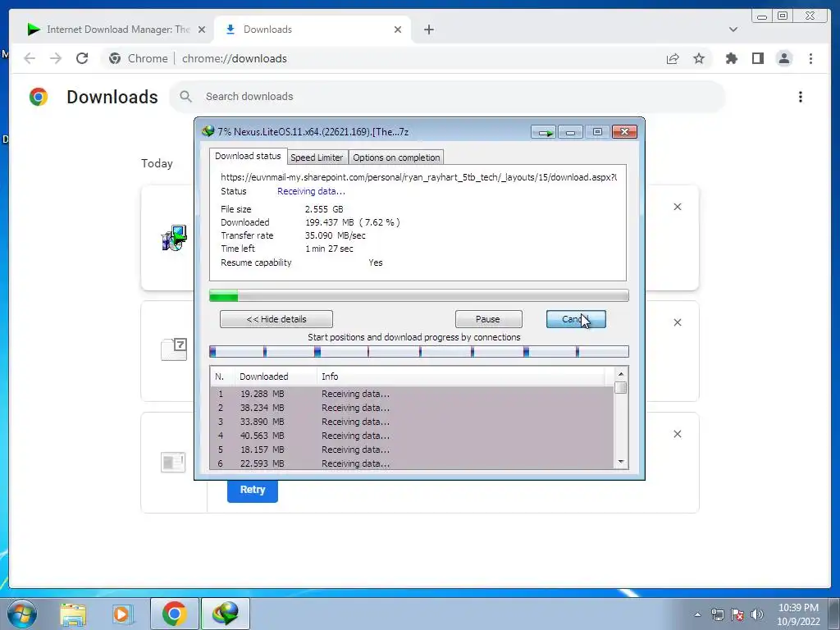Click the Internet Download Manager taskbar icon
The height and width of the screenshot is (630, 840).
226,614
